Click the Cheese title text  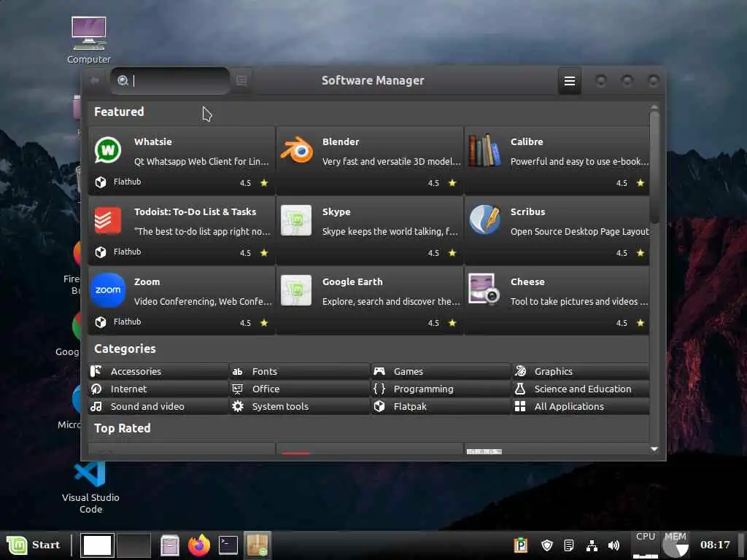pos(527,281)
